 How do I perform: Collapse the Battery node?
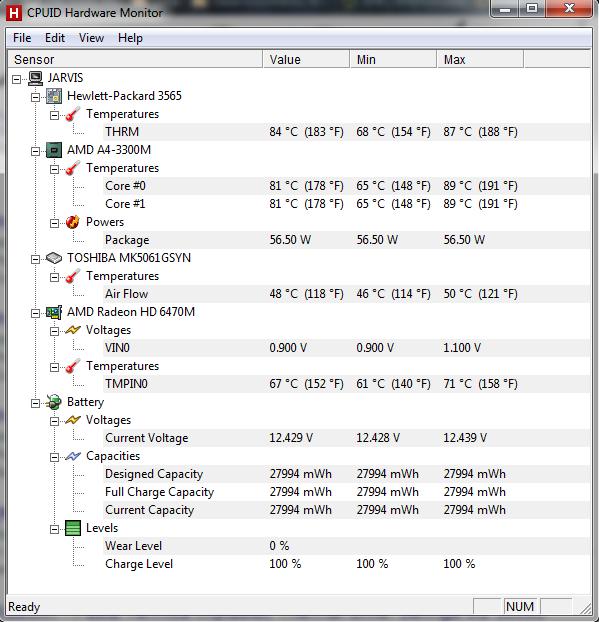35,403
